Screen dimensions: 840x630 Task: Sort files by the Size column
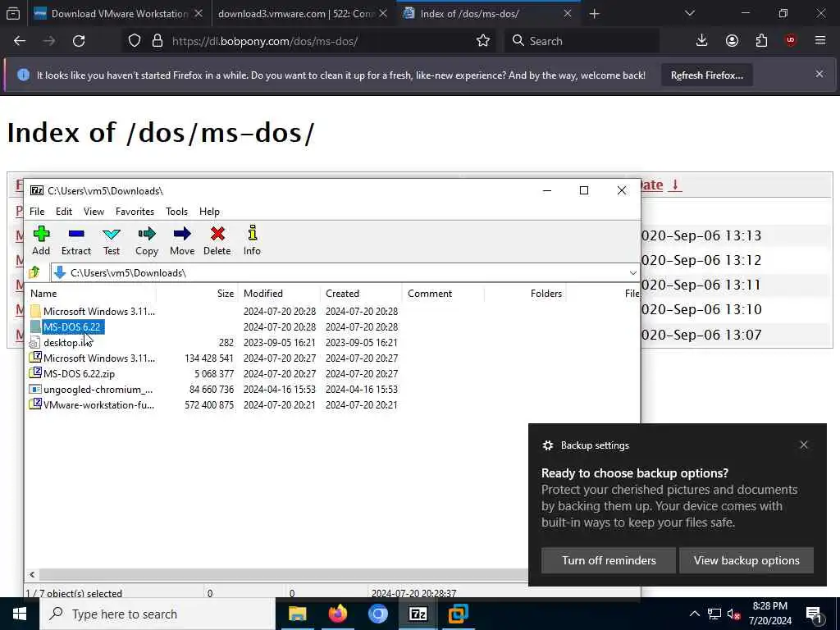(198, 294)
